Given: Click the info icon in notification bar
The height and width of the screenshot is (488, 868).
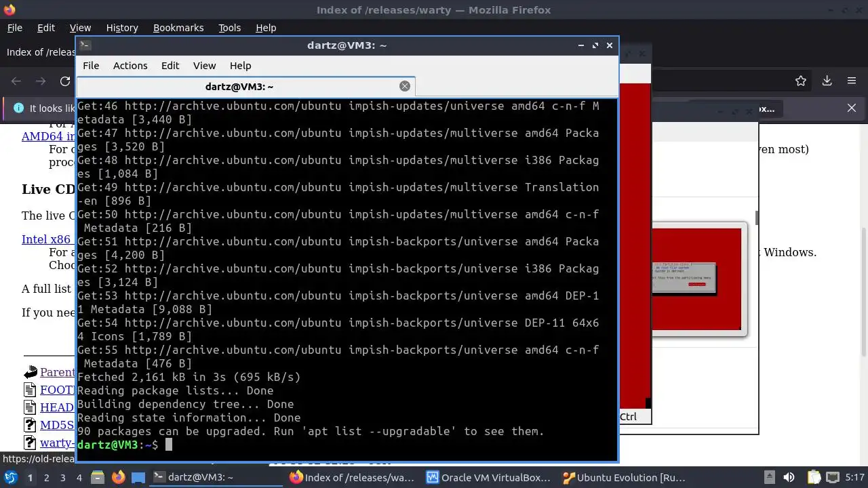Looking at the screenshot, I should 18,108.
